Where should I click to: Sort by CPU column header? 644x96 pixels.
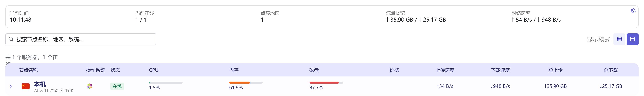pos(153,70)
